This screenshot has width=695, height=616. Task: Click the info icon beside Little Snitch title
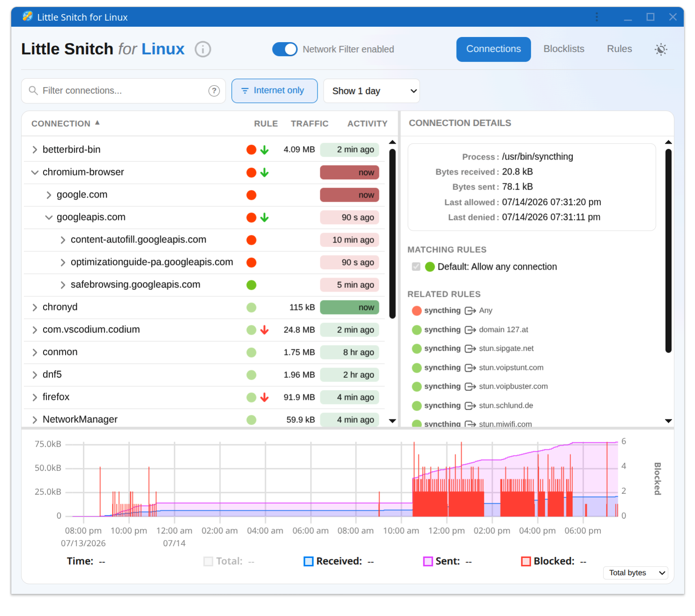tap(203, 49)
